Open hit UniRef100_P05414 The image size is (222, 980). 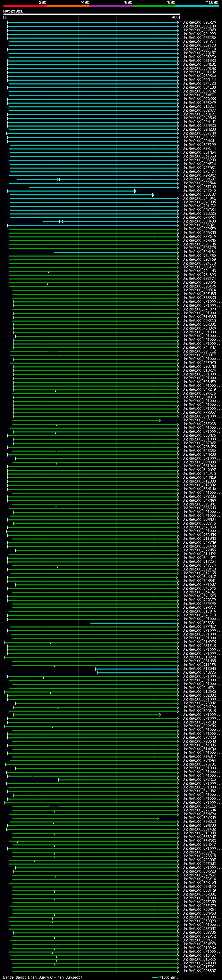point(199,80)
